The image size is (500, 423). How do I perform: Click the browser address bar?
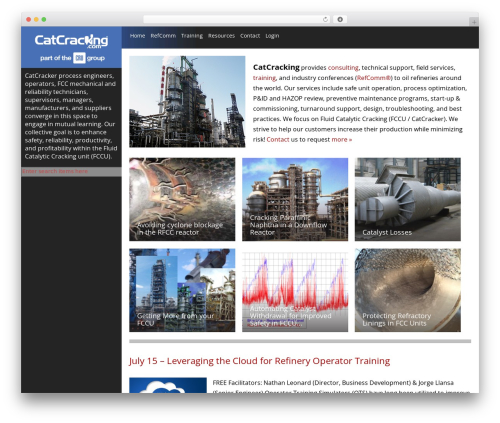coord(237,19)
